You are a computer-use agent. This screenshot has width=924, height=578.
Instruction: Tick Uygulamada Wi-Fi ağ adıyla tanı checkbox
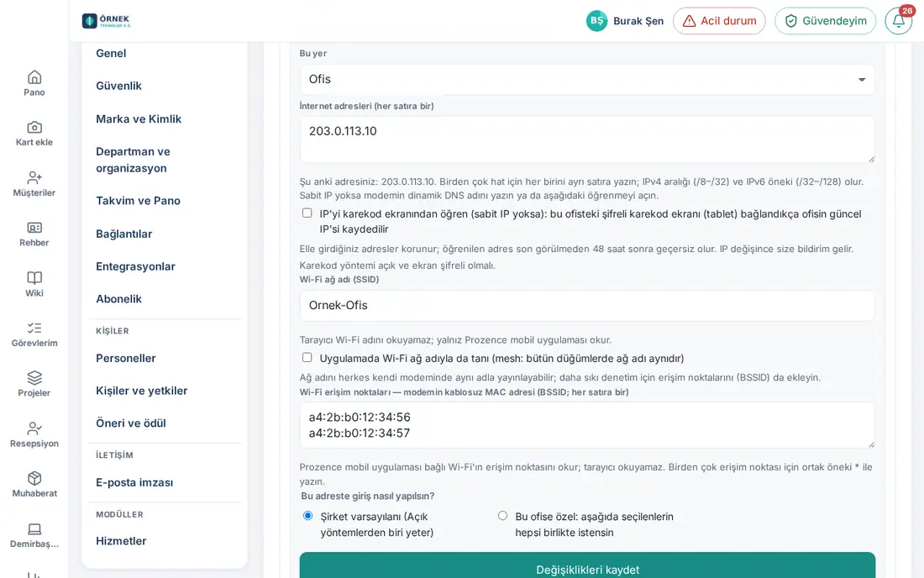(x=307, y=357)
